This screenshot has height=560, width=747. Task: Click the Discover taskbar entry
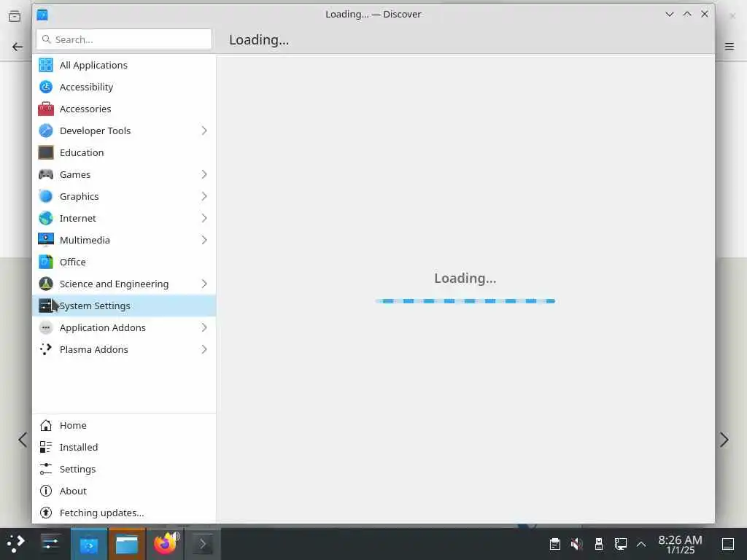point(89,544)
